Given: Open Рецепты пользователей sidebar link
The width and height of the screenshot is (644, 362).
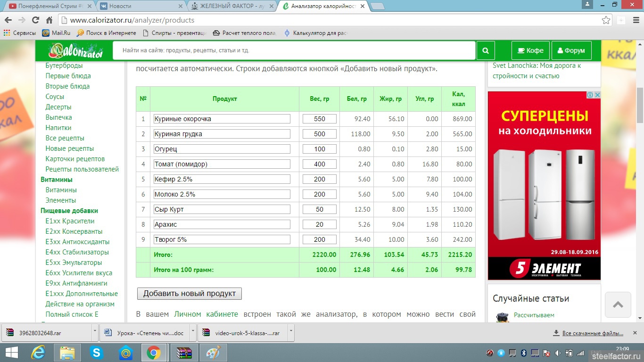Looking at the screenshot, I should (x=82, y=169).
